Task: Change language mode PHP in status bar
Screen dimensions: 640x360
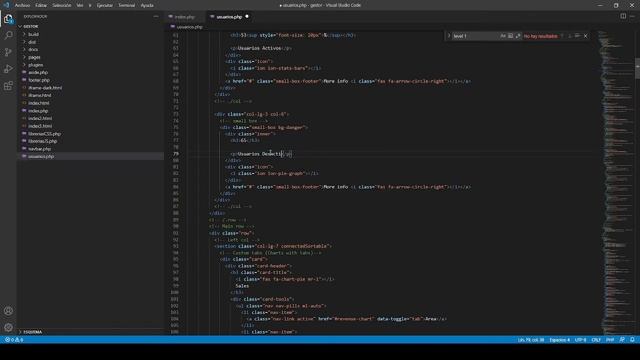Action: tap(610, 340)
